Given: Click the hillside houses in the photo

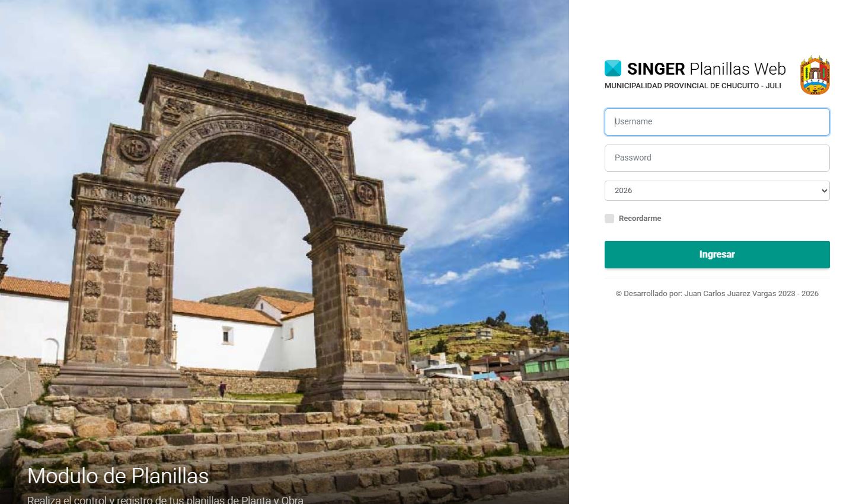Looking at the screenshot, I should click(x=492, y=355).
